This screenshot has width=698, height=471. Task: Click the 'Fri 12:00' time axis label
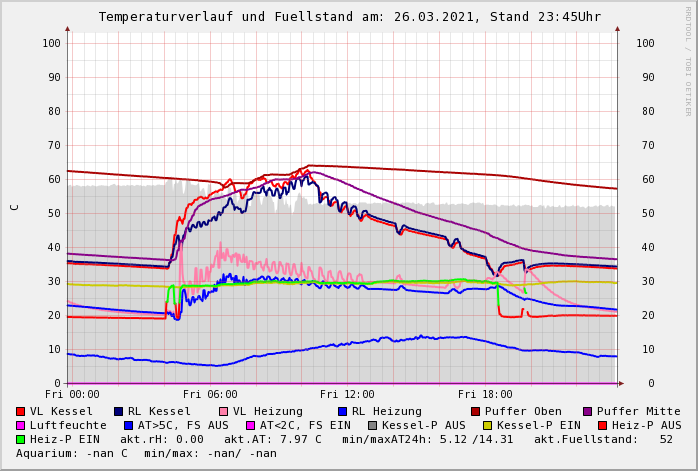pyautogui.click(x=347, y=395)
